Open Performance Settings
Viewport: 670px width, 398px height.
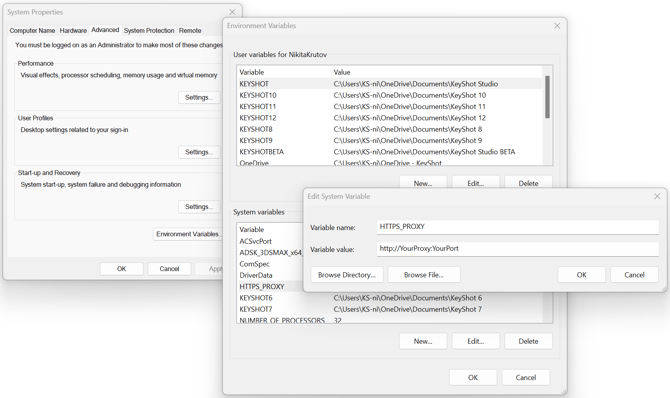[x=199, y=97]
